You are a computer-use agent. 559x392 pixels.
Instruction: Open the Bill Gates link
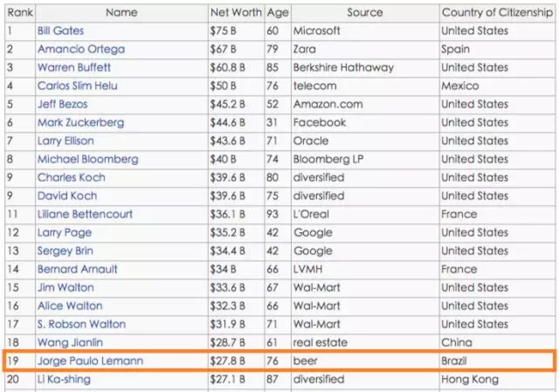pos(60,31)
